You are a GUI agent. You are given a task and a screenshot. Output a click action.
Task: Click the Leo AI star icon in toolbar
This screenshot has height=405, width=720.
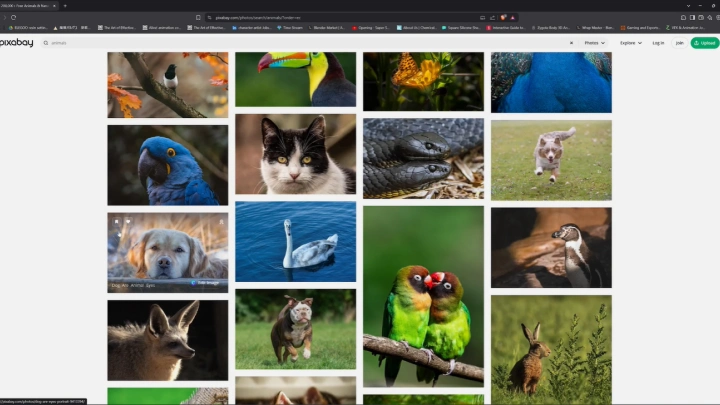coord(709,17)
